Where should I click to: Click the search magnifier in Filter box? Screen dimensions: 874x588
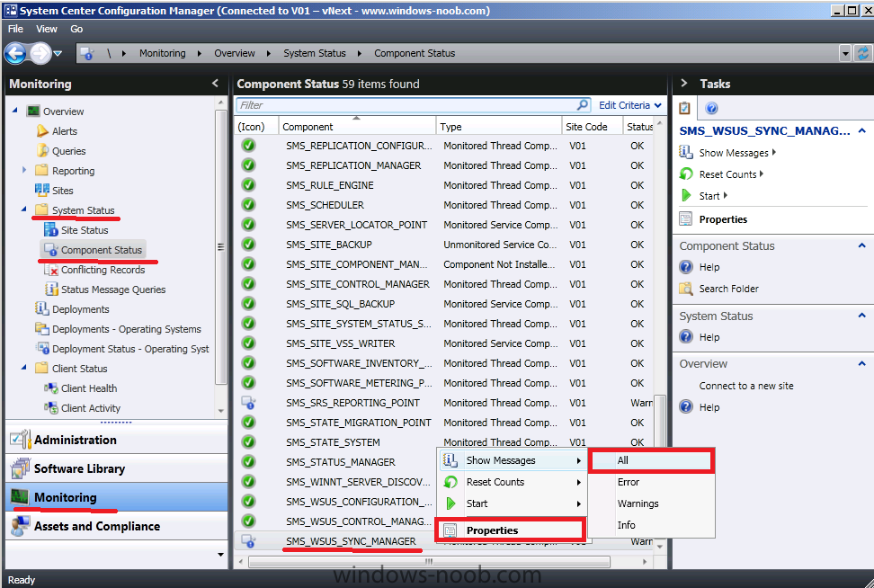pos(583,105)
